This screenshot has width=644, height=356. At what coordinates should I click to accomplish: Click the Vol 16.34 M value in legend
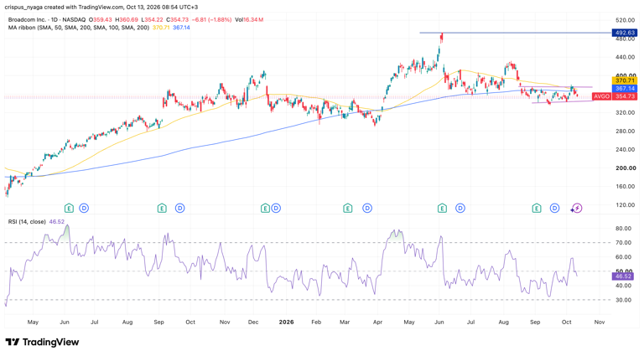pyautogui.click(x=249, y=20)
